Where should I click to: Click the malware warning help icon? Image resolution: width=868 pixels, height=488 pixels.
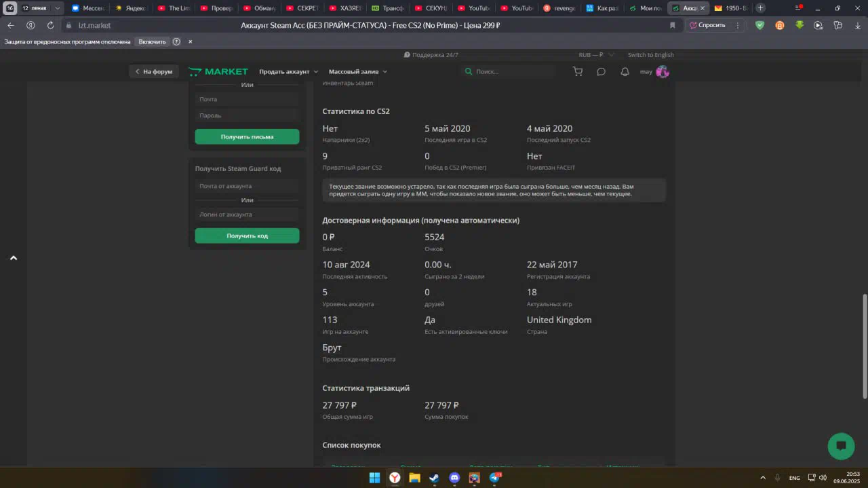coord(176,41)
